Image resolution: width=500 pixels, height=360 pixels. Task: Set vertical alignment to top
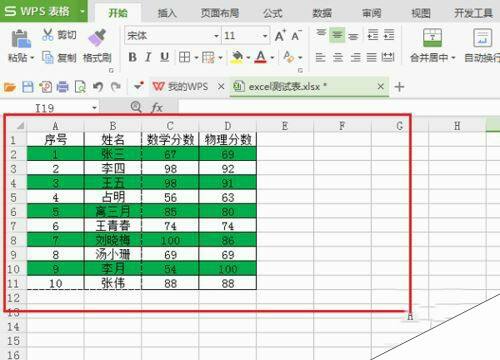click(x=321, y=33)
